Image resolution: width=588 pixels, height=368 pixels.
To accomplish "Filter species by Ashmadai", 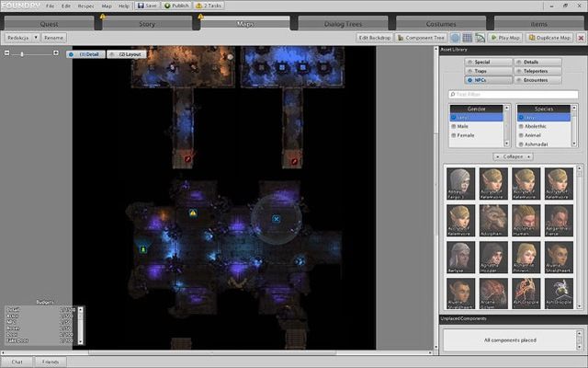I will coord(544,144).
